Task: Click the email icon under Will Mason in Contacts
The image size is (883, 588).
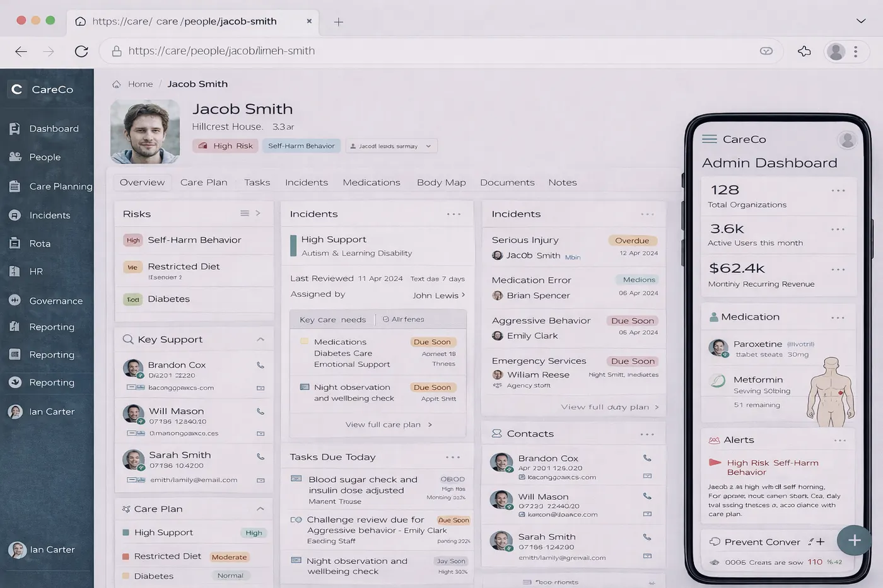Action: 647,514
